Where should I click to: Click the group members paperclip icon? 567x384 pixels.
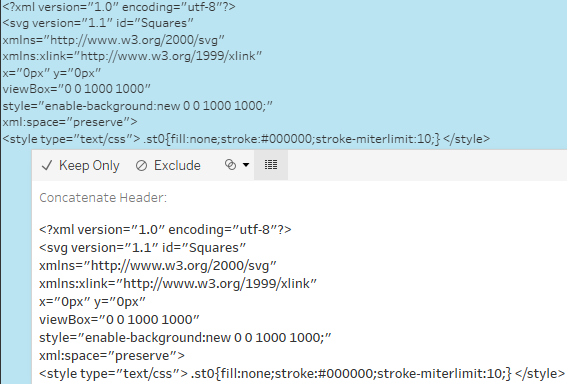(230, 165)
